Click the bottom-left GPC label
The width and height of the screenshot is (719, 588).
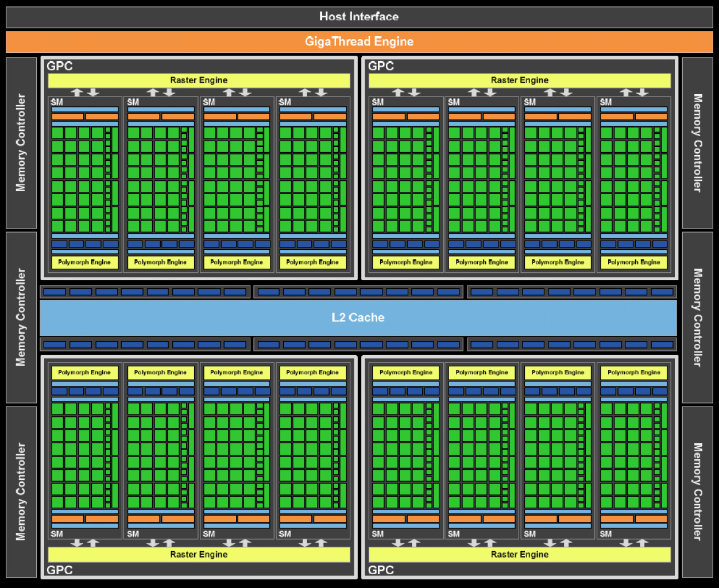click(60, 570)
